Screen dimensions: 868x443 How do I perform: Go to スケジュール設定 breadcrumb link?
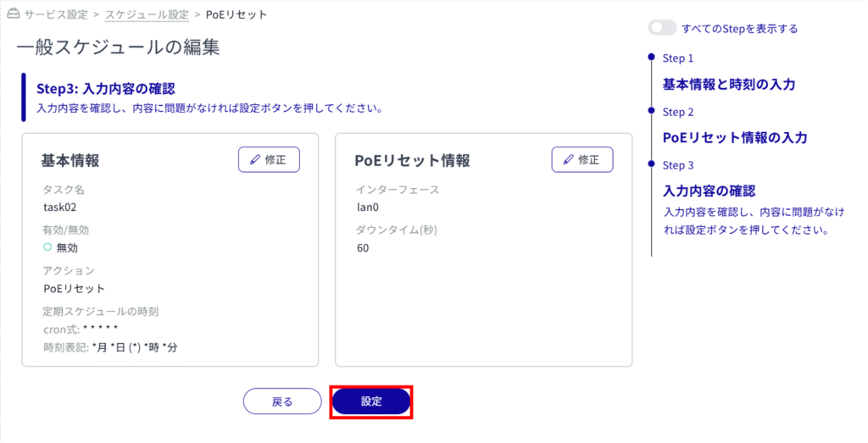(x=147, y=14)
